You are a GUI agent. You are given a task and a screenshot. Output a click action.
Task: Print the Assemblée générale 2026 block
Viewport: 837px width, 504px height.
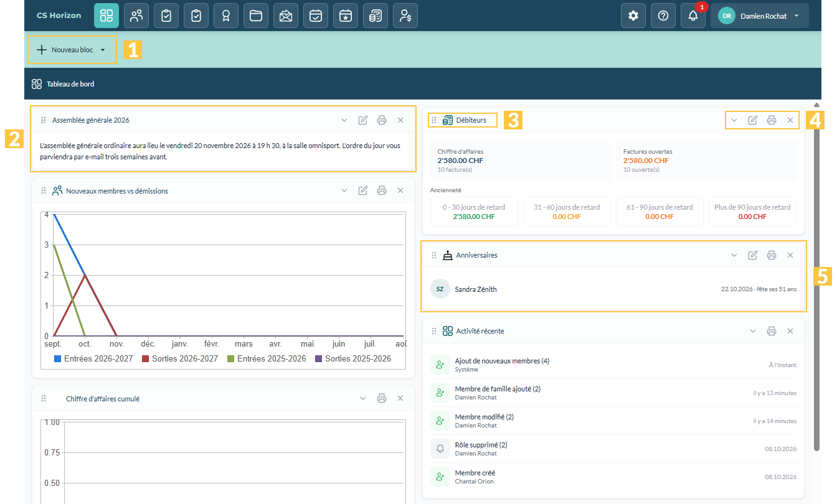coord(382,120)
